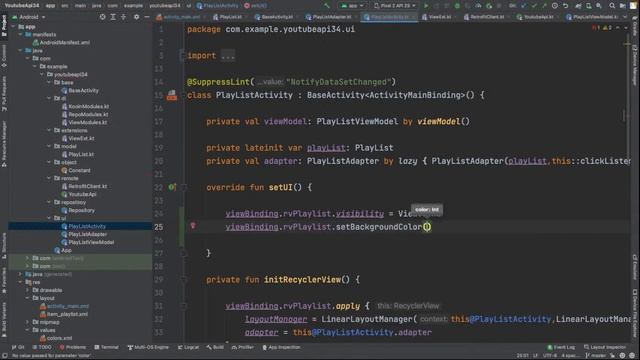
Task: Click the error count indicator in editor corner
Action: (x=595, y=28)
